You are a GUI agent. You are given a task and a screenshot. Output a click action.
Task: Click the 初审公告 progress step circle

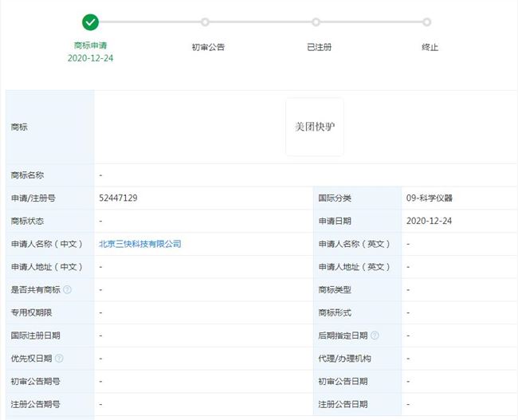tap(205, 22)
